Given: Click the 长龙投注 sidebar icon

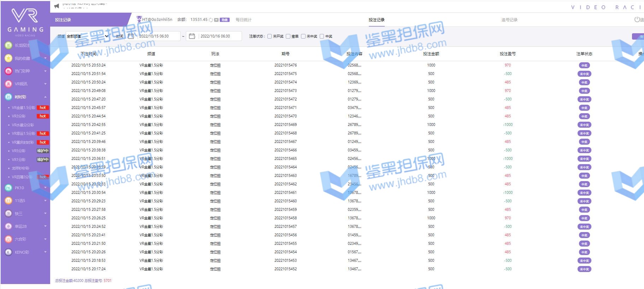Looking at the screenshot, I should (8, 45).
